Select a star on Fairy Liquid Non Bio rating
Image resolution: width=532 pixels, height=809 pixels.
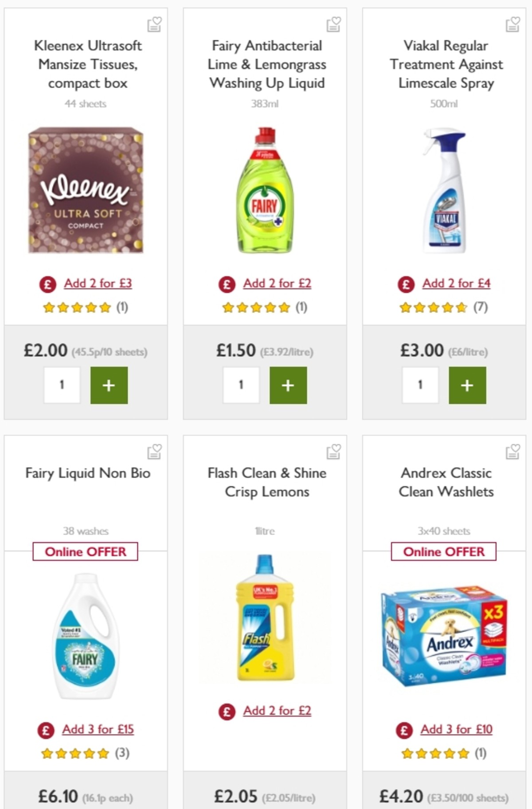coord(75,753)
